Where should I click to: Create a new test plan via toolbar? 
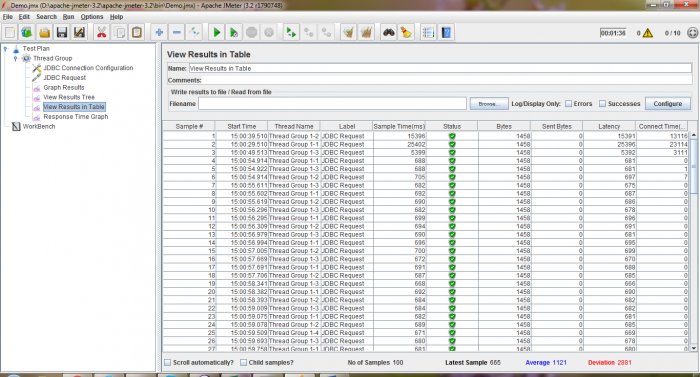tap(10, 33)
